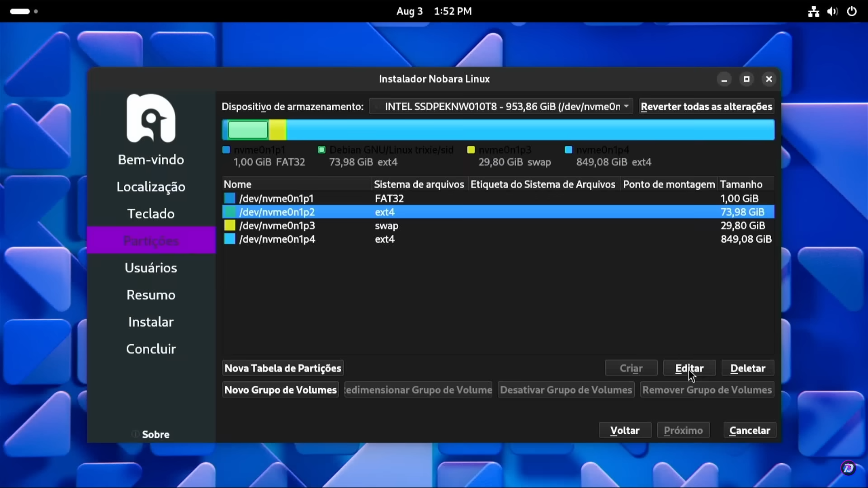
Task: Select the network status icon in top bar
Action: [813, 11]
